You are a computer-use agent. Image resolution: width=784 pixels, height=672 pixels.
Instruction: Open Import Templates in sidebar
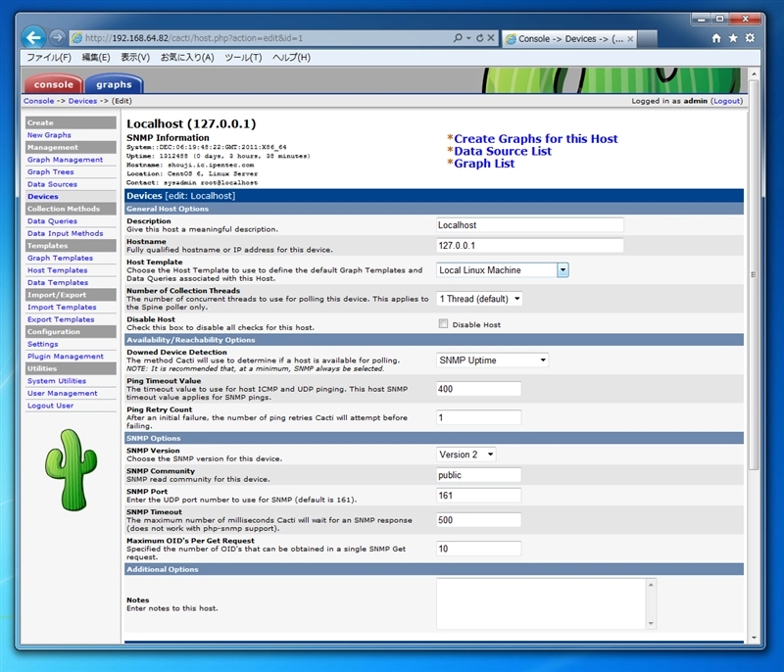[62, 308]
